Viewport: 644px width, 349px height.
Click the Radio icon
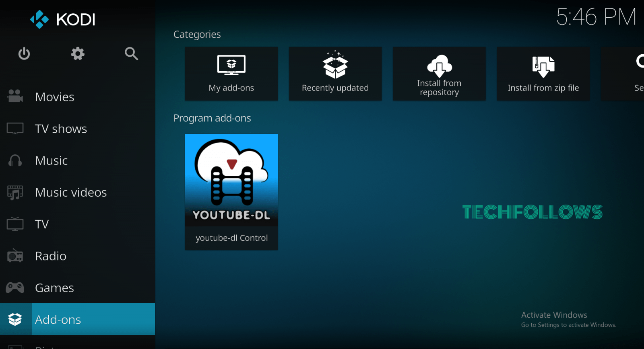15,256
